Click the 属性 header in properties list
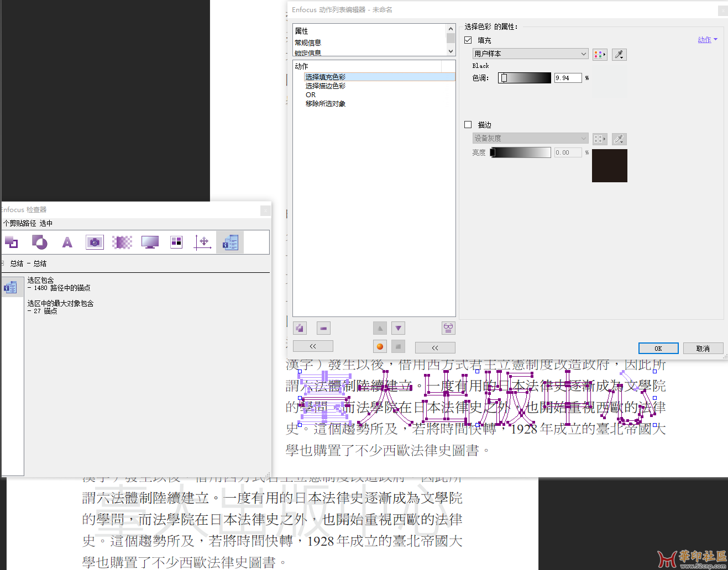Screen dimensions: 728x570 point(302,31)
